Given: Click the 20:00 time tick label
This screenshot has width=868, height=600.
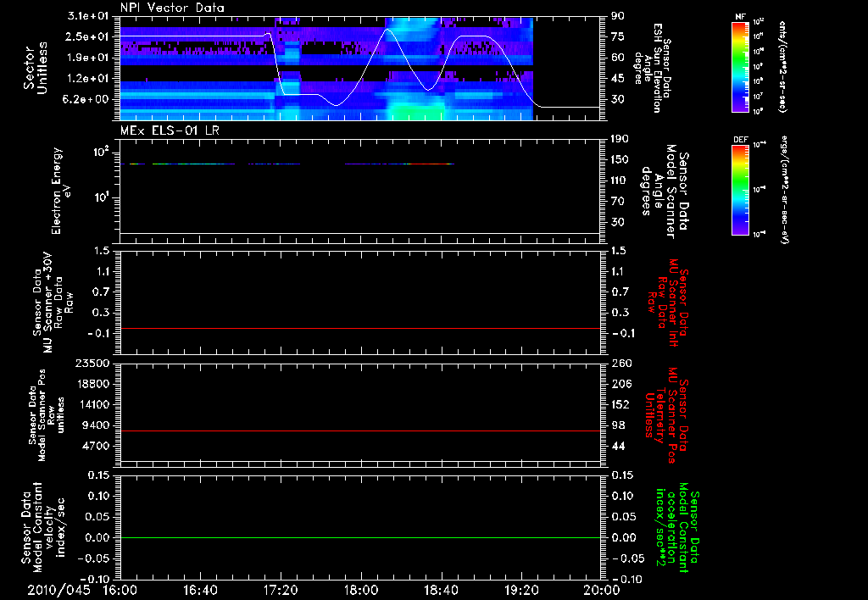Looking at the screenshot, I should coord(601,590).
